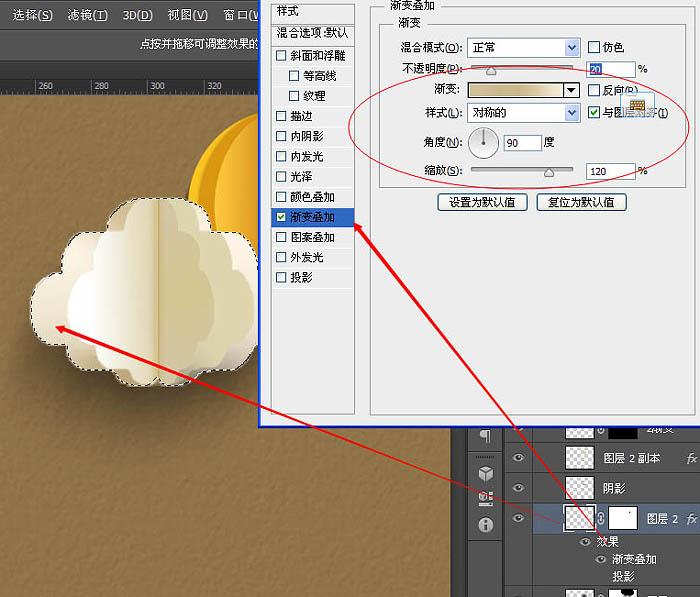The height and width of the screenshot is (597, 700).
Task: Enable the 反向 reverse checkbox
Action: coord(594,90)
